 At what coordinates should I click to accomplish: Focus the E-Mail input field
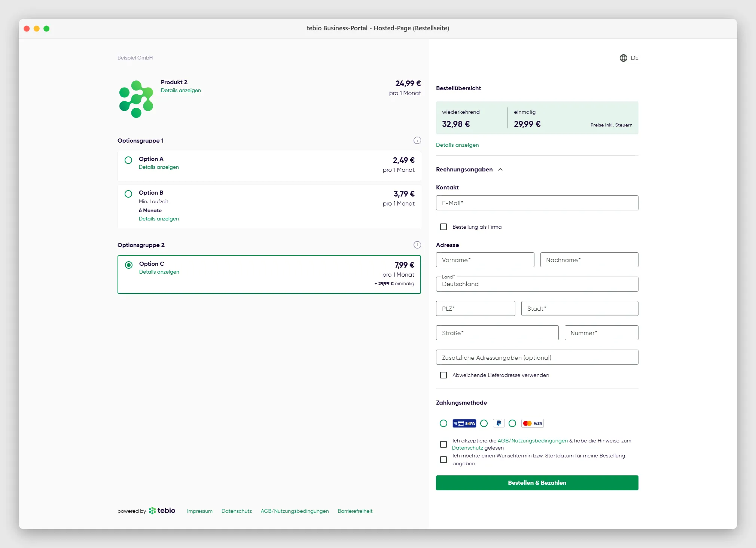[537, 203]
